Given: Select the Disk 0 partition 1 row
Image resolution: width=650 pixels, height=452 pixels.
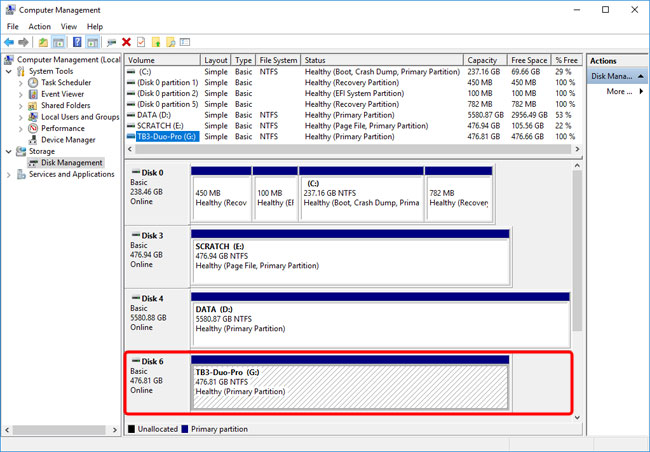Looking at the screenshot, I should (352, 83).
